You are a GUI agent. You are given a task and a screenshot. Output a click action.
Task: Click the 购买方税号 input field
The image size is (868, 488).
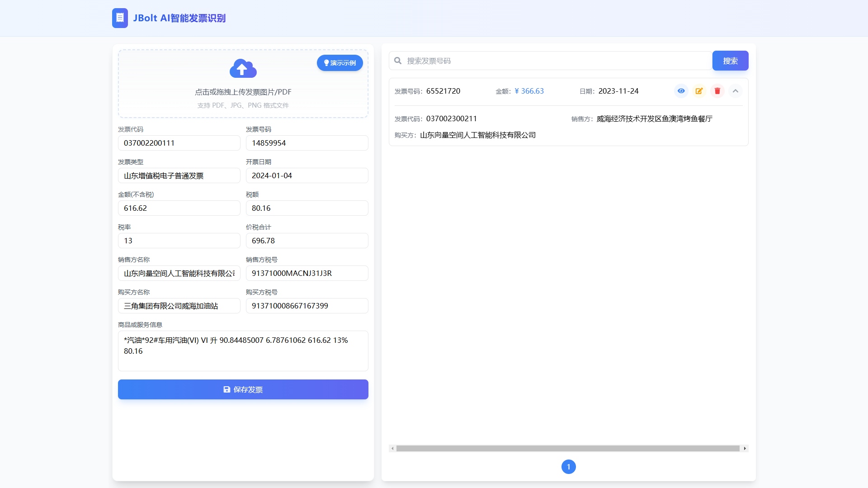pos(307,306)
